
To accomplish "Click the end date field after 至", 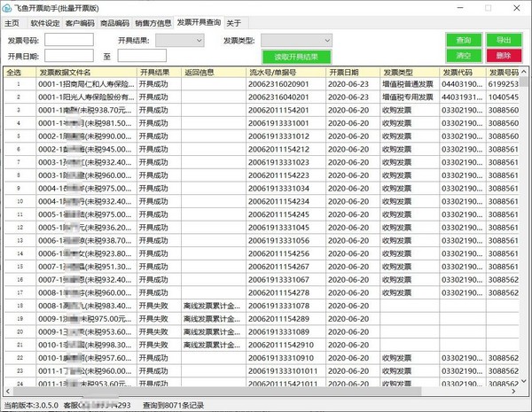I will click(142, 56).
